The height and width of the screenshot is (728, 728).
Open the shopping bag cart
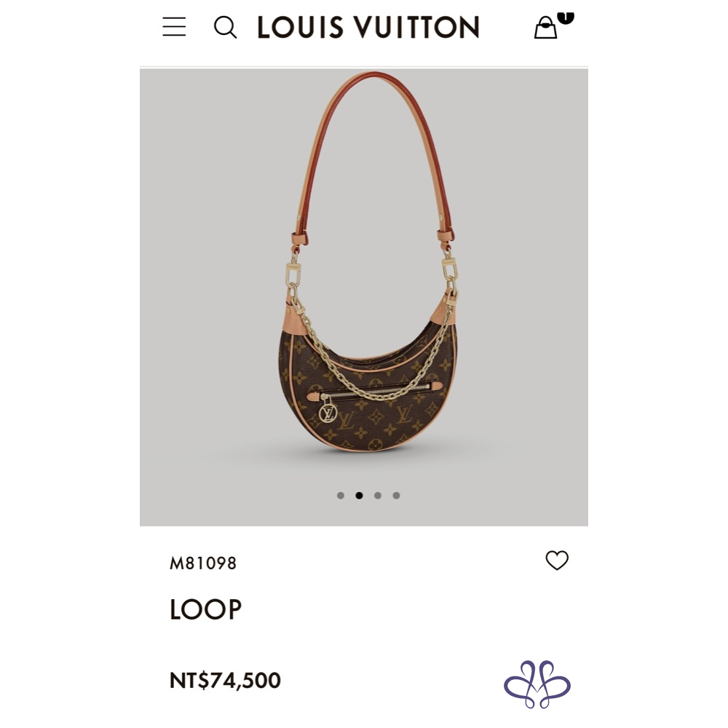coord(545,28)
